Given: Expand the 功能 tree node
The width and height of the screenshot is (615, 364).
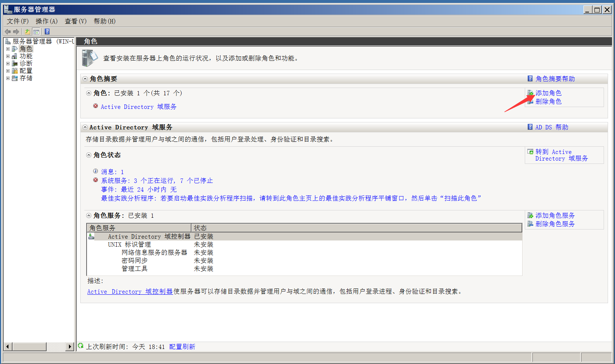Looking at the screenshot, I should (8, 56).
